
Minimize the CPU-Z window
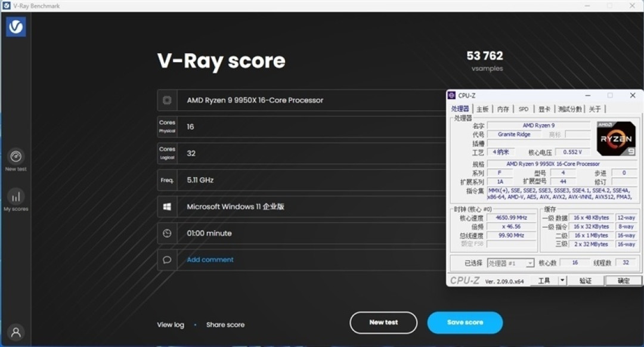tap(588, 95)
